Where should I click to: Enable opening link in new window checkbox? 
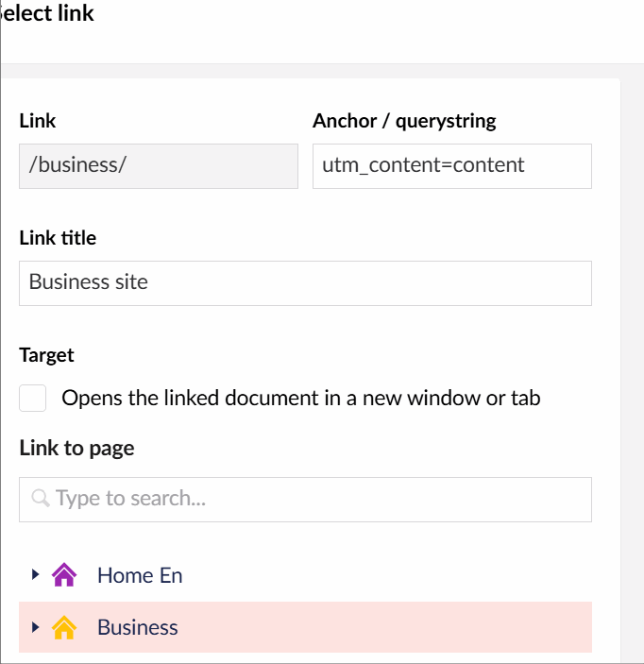click(x=33, y=399)
